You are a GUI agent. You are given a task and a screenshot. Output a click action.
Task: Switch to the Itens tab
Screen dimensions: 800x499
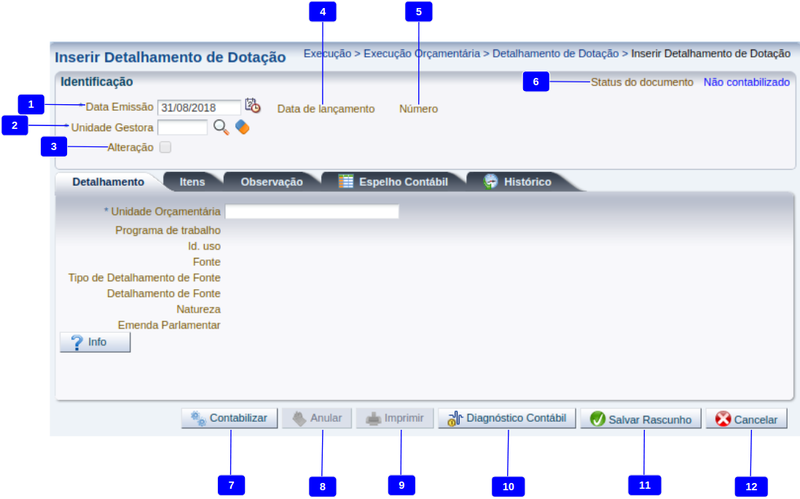191,182
